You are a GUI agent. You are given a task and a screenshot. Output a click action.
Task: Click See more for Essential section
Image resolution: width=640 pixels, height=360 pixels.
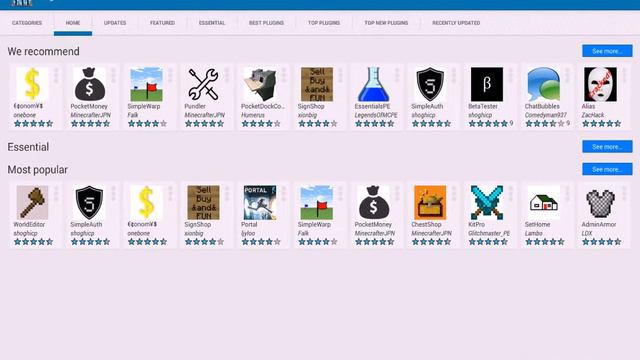[x=607, y=147]
